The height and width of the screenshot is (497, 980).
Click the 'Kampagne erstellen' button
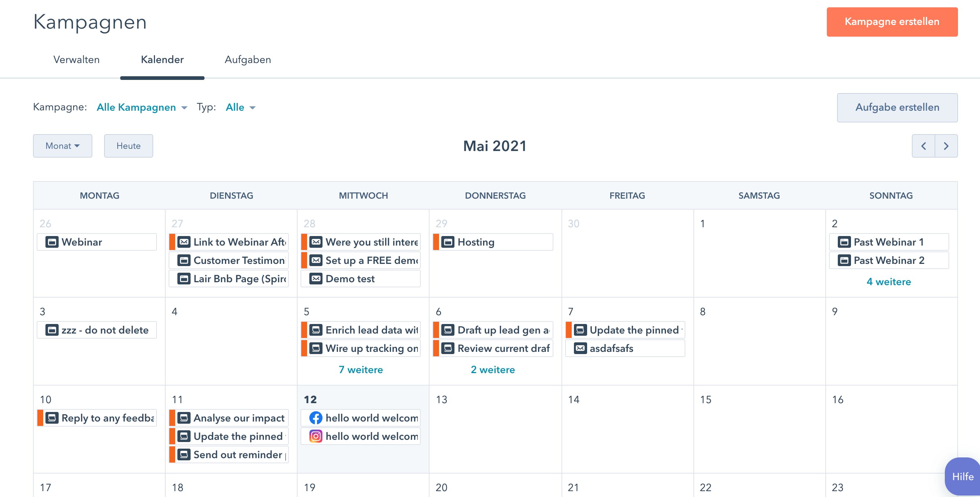[892, 22]
